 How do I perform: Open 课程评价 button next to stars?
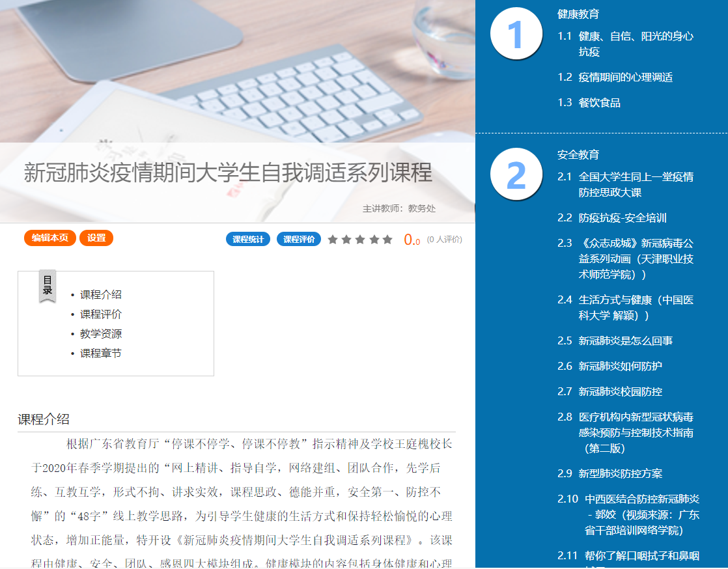click(299, 240)
